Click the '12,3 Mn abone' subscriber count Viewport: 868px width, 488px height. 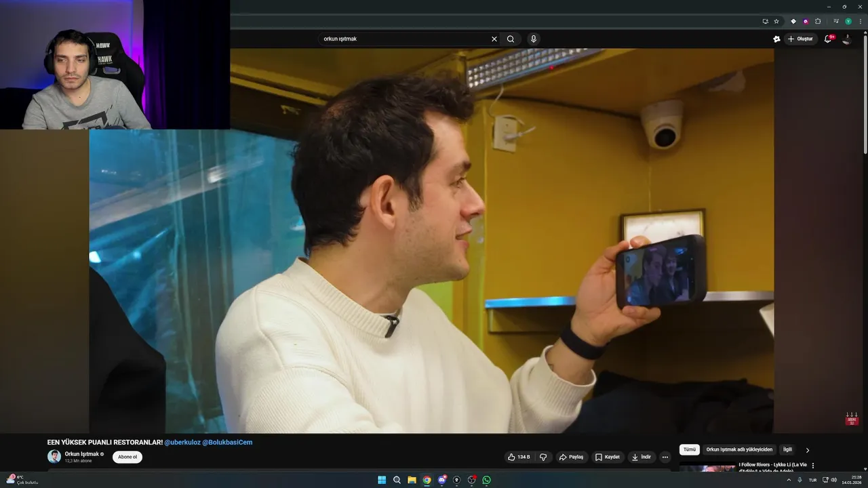78,461
